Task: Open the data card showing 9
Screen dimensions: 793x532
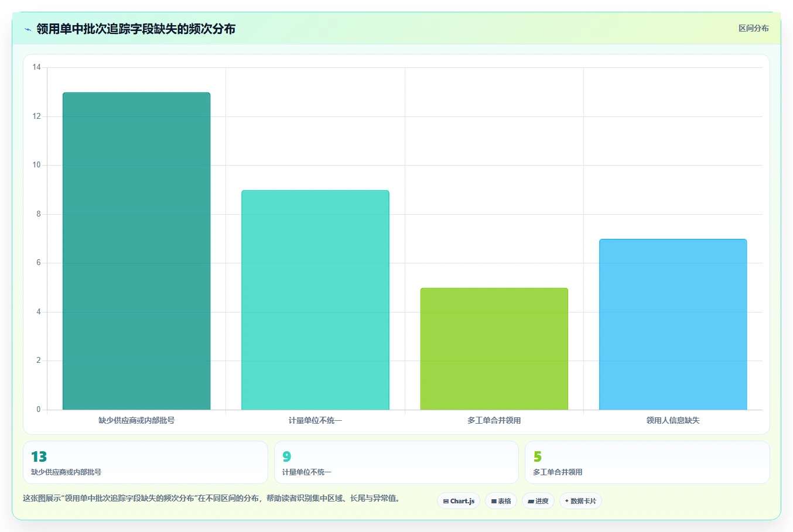Action: pos(396,462)
